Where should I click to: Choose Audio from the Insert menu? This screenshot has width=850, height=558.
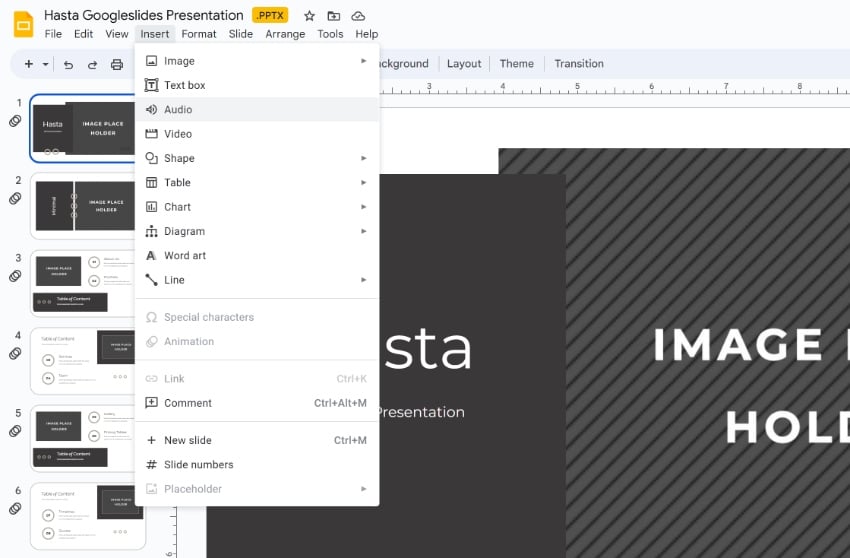point(178,110)
